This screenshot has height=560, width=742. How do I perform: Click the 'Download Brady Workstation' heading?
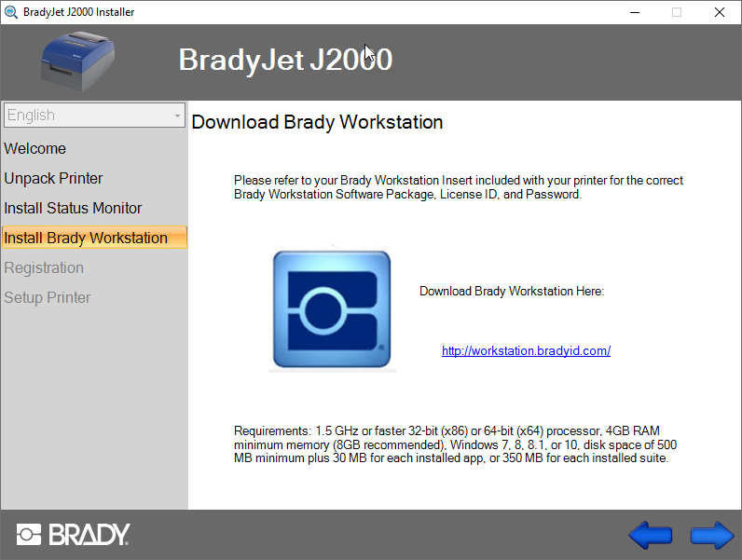point(317,122)
